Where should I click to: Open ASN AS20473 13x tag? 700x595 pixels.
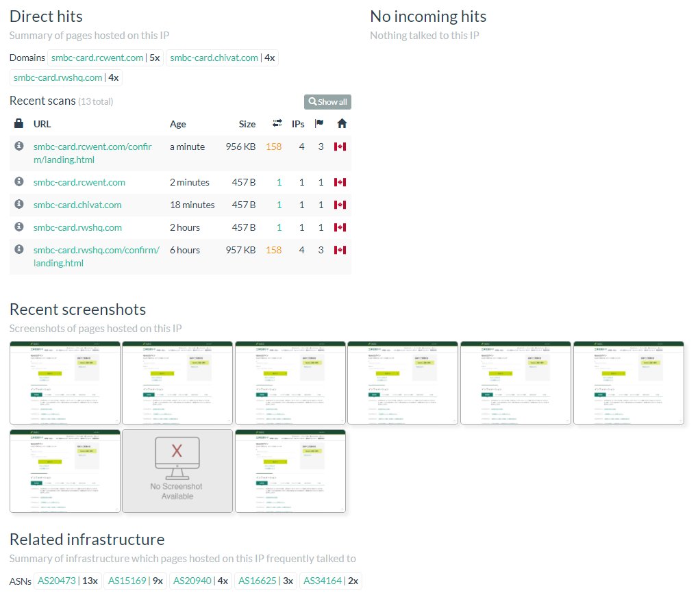[68, 581]
